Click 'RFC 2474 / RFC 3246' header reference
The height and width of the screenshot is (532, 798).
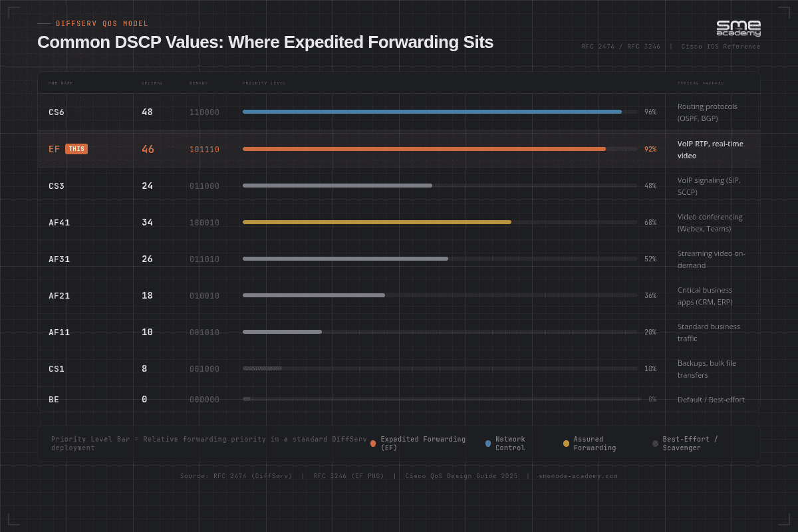(x=621, y=47)
